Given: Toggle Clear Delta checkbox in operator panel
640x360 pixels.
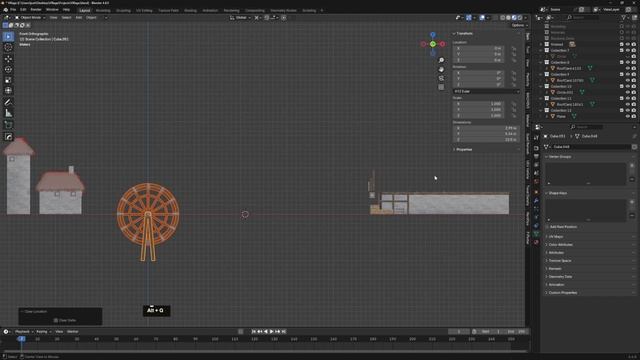Looking at the screenshot, I should pos(56,320).
